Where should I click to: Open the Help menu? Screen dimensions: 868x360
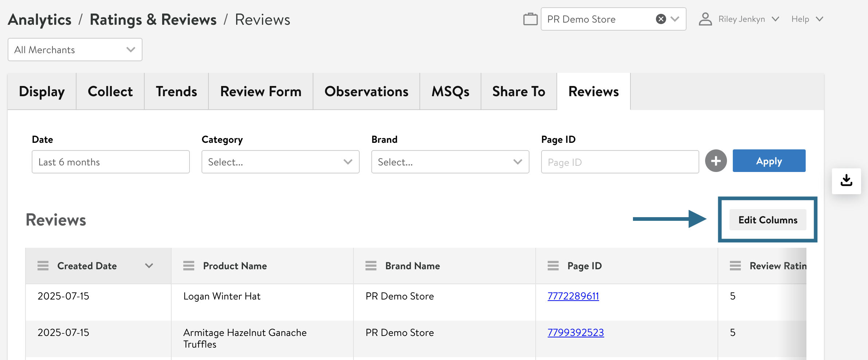(x=807, y=19)
